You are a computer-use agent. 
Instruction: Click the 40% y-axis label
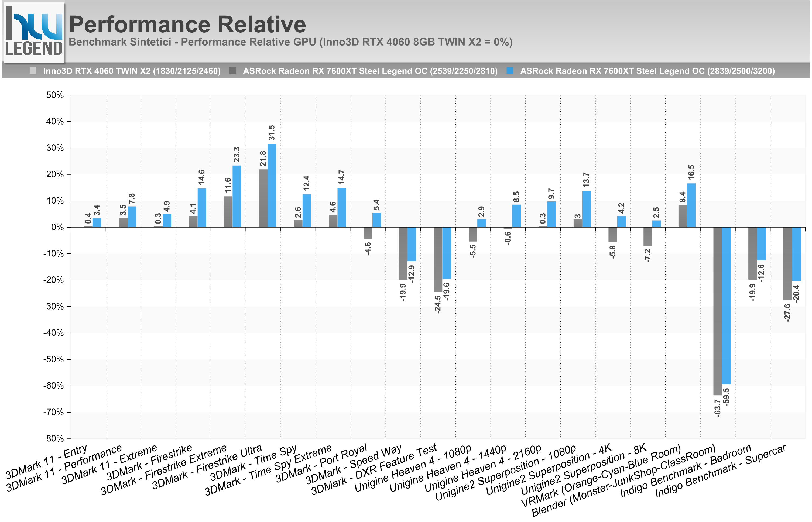tap(55, 121)
